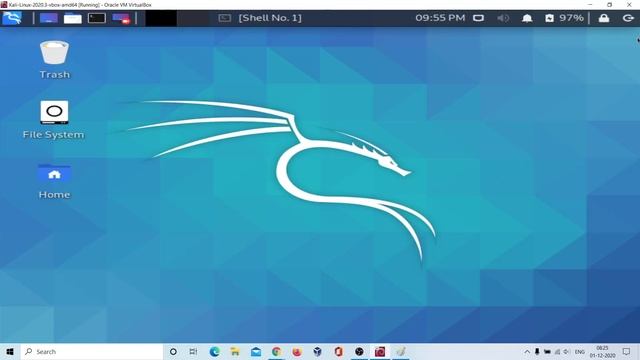Open the Kali dragon applications menu
Viewport: 640px width, 360px height.
(12, 18)
